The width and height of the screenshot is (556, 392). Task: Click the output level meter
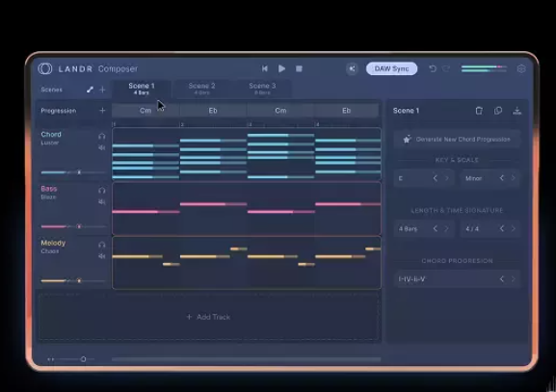tap(484, 68)
